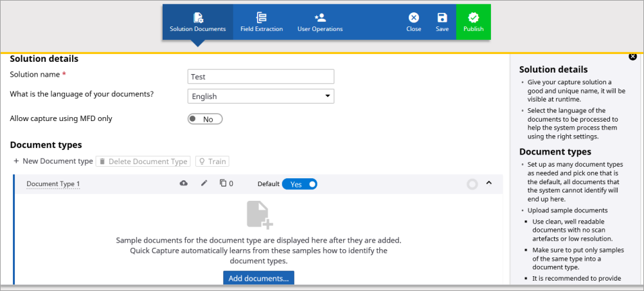Close the help panel with X icon
Viewport: 644px width, 291px height.
coord(632,57)
